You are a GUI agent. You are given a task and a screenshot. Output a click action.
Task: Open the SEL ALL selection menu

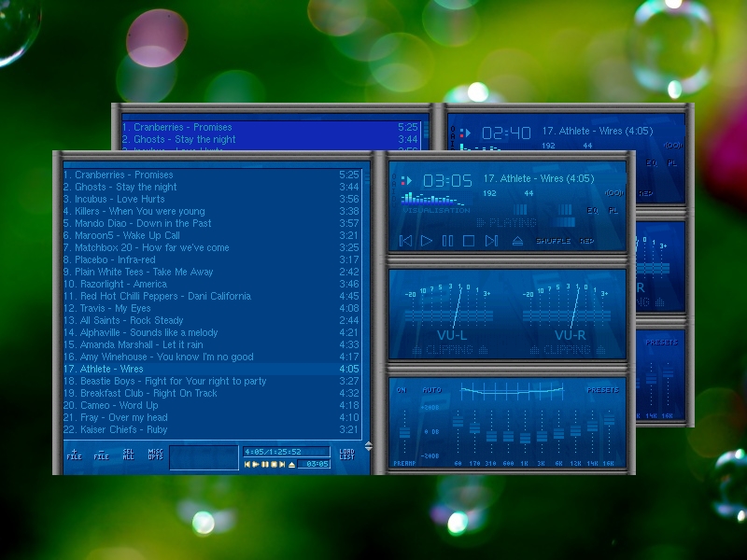coord(128,455)
